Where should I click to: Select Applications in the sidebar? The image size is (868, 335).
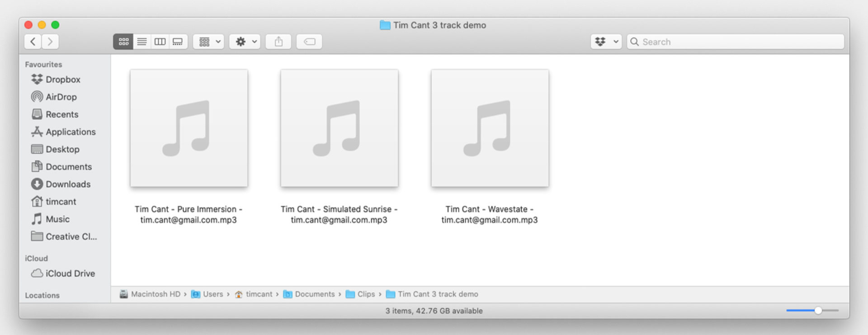71,132
